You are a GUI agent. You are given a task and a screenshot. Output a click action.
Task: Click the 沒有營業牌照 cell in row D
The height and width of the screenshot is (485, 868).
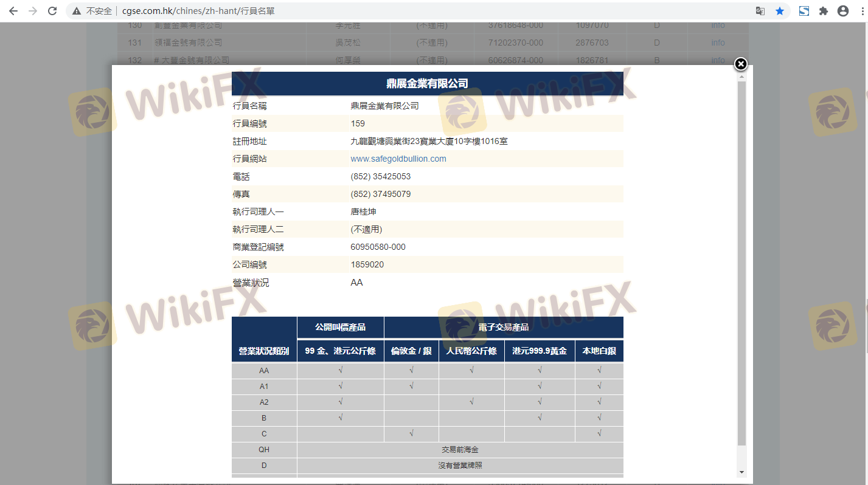point(460,466)
